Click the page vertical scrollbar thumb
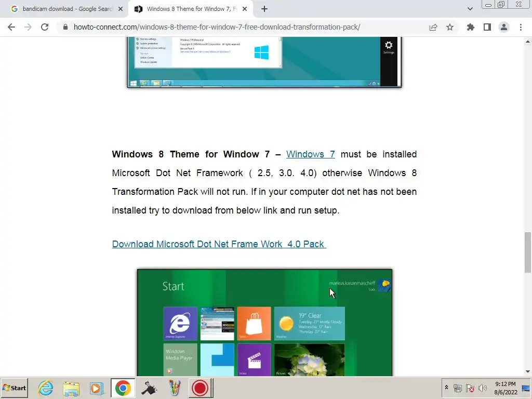 (x=528, y=252)
